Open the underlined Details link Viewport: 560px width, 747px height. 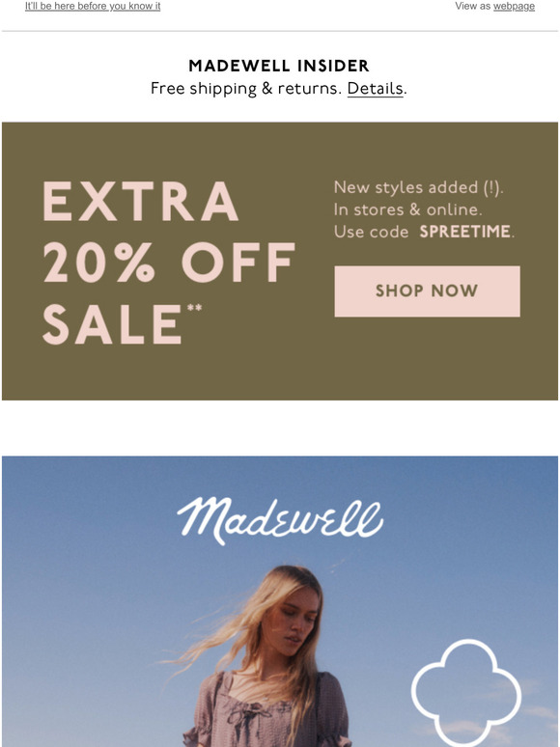pos(375,89)
